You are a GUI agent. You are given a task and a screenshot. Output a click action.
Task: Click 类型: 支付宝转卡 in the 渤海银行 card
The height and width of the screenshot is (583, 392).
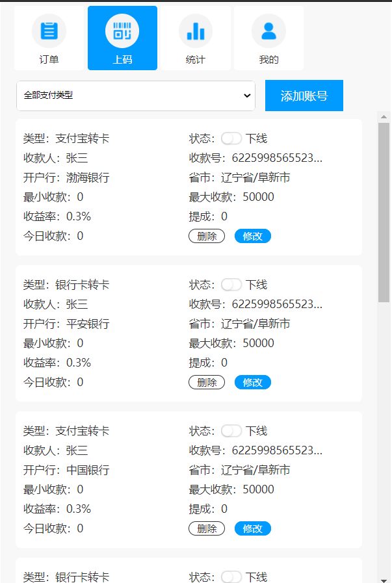click(x=66, y=138)
